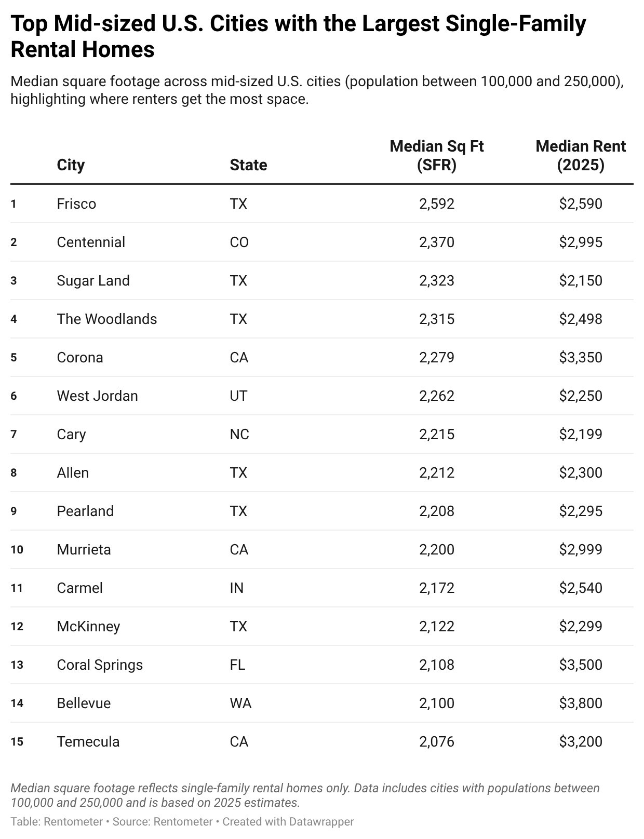Click rank number 10 beside Murrieta
The image size is (644, 839).
17,549
